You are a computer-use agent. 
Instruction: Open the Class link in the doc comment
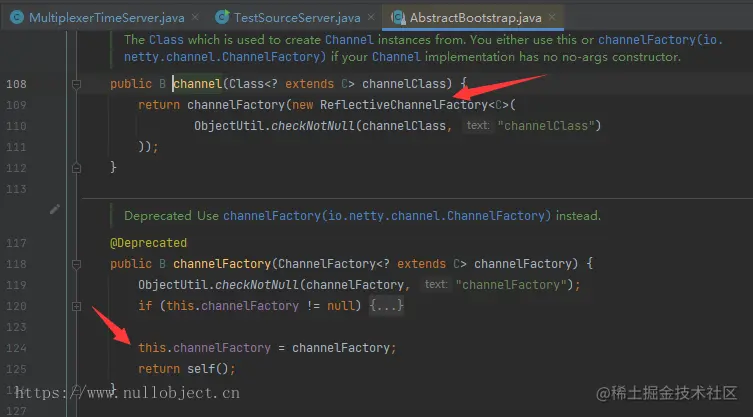(166, 39)
